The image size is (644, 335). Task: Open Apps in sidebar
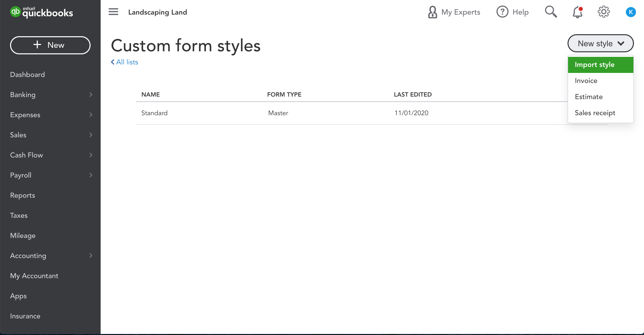coord(18,296)
